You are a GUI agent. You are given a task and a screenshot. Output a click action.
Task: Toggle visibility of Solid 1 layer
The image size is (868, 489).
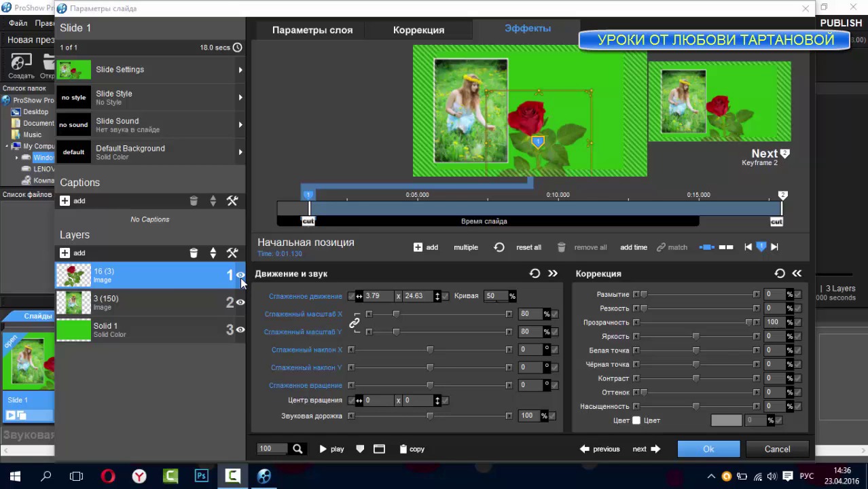[240, 330]
